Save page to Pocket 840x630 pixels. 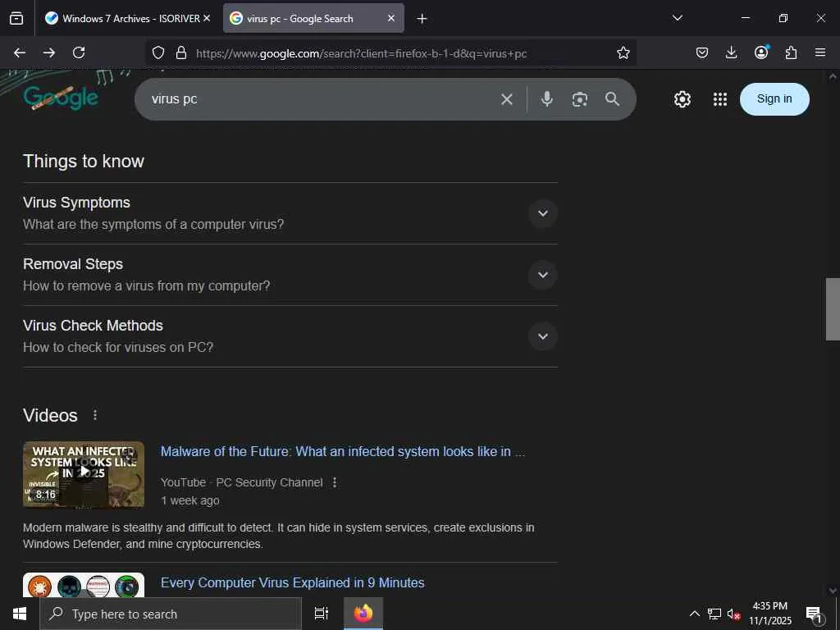[702, 52]
